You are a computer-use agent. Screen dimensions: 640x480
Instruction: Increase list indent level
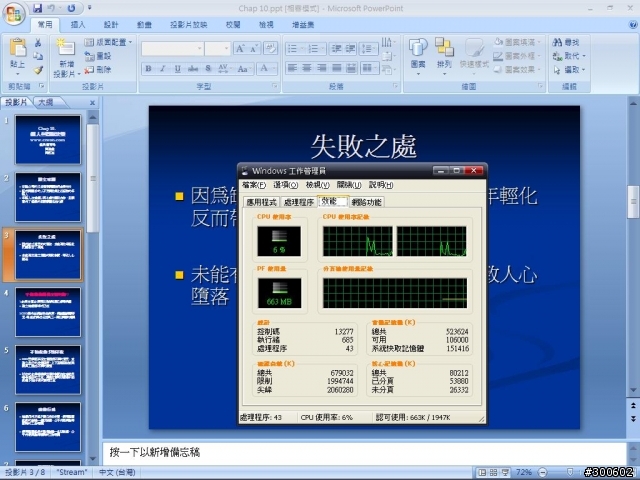pyautogui.click(x=351, y=49)
